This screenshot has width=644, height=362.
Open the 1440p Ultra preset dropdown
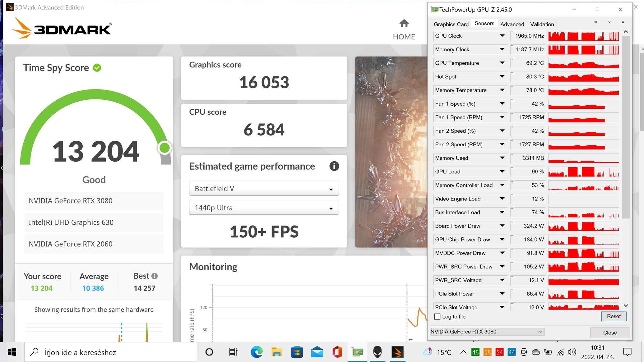point(264,208)
